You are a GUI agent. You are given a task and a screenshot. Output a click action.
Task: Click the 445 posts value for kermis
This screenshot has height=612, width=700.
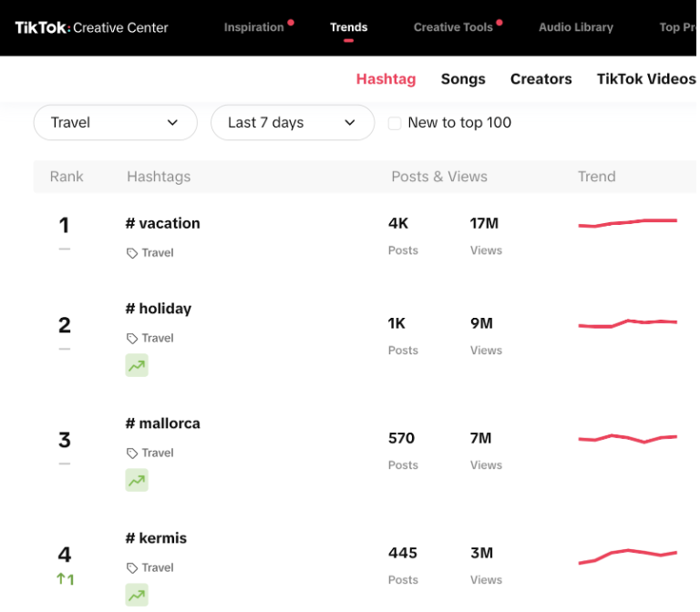tap(403, 553)
